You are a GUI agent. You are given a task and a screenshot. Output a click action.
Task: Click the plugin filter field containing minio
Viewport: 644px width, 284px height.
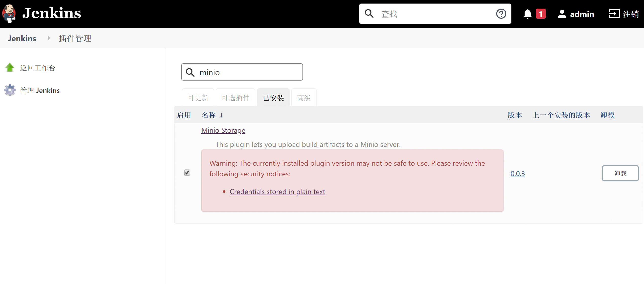tap(242, 72)
